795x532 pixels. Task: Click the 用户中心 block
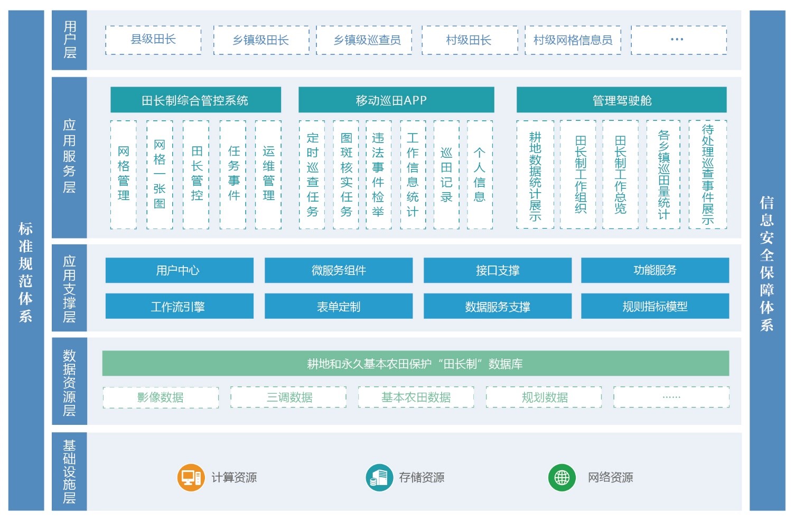pos(179,270)
